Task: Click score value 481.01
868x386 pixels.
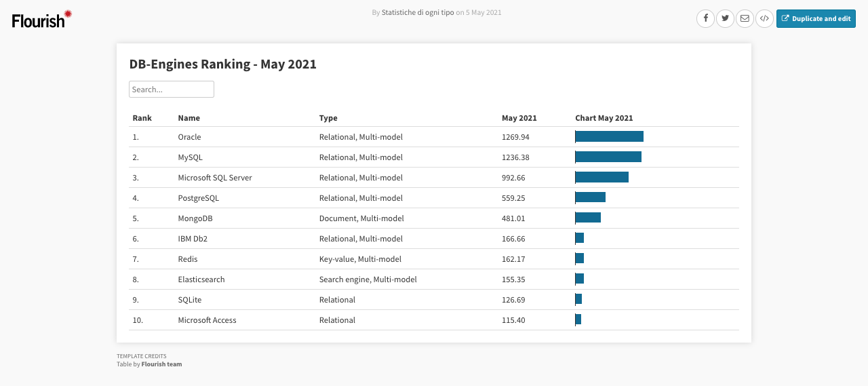Action: coord(514,218)
